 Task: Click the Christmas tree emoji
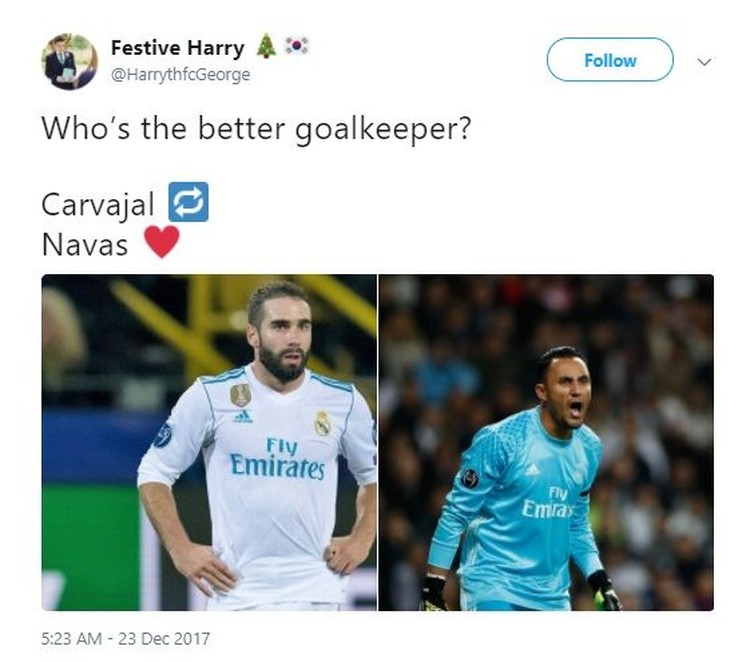(266, 46)
